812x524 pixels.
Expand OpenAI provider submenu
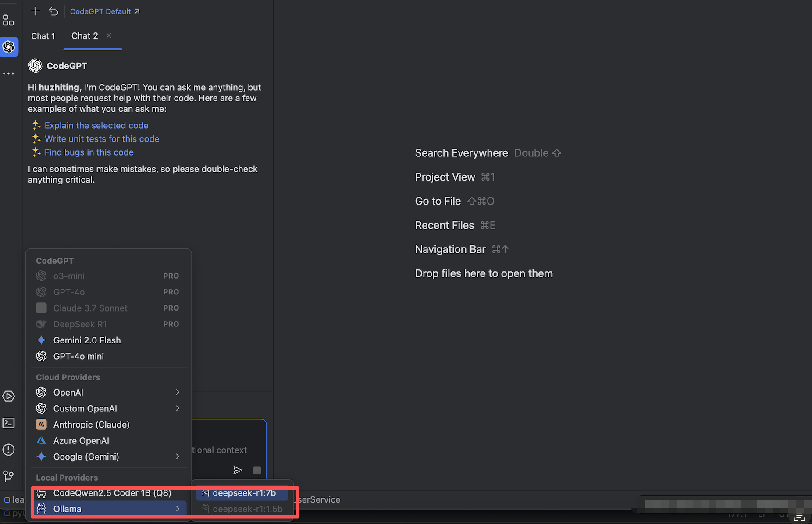tap(108, 392)
